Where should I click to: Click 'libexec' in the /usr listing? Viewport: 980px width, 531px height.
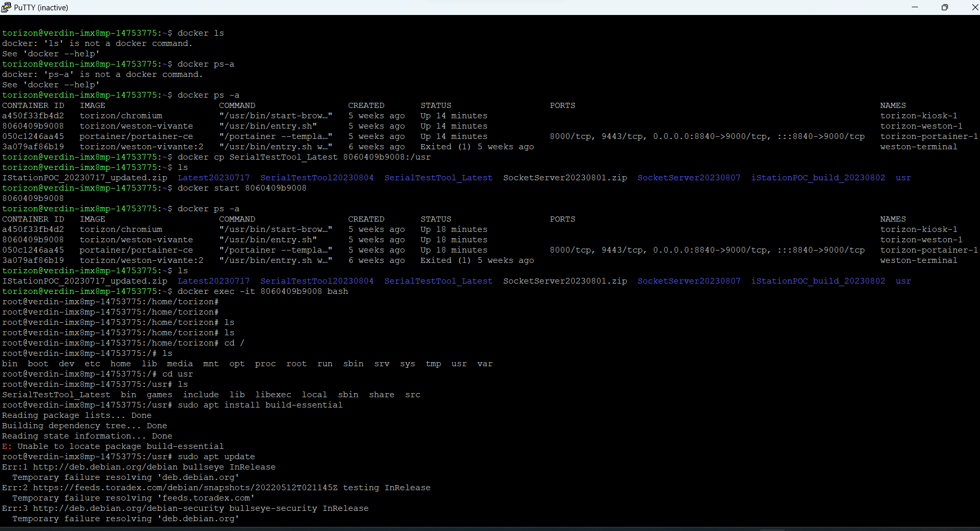(273, 395)
